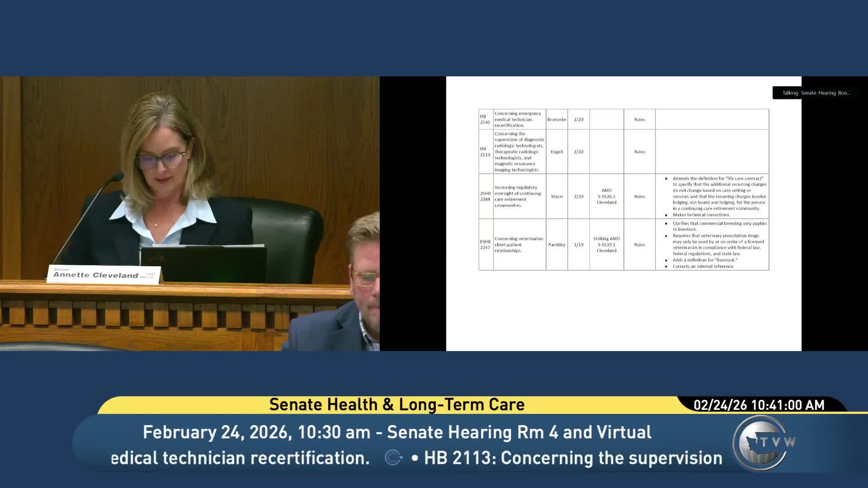
Task: Click sponsor name Engell
Action: tap(557, 152)
